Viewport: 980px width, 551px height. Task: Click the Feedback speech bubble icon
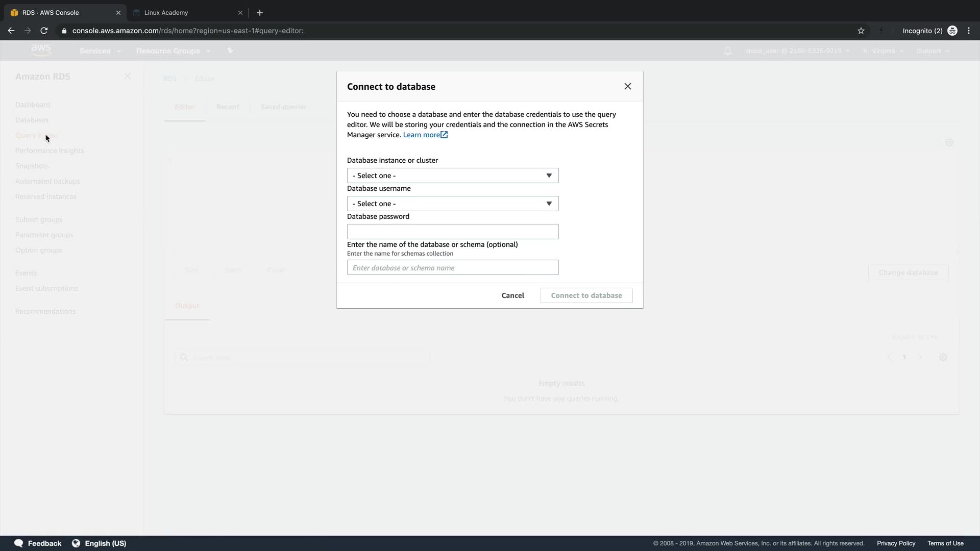[x=19, y=543]
